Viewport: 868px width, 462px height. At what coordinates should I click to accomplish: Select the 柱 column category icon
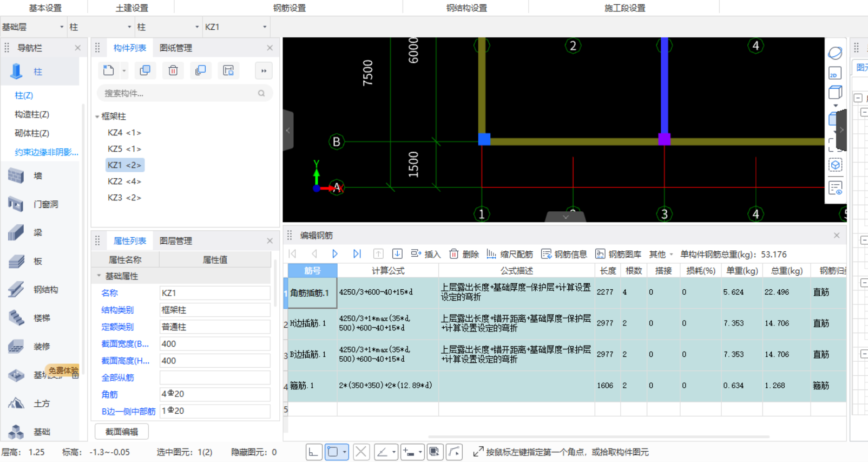(16, 71)
